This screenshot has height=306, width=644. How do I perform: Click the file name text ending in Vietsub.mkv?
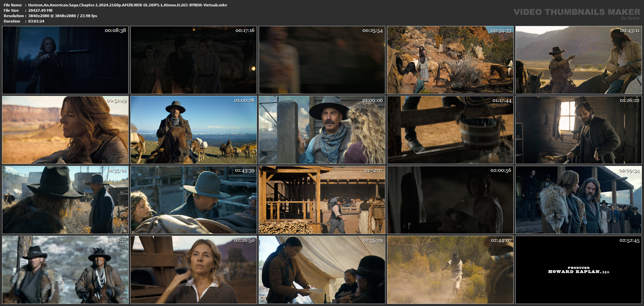point(128,5)
